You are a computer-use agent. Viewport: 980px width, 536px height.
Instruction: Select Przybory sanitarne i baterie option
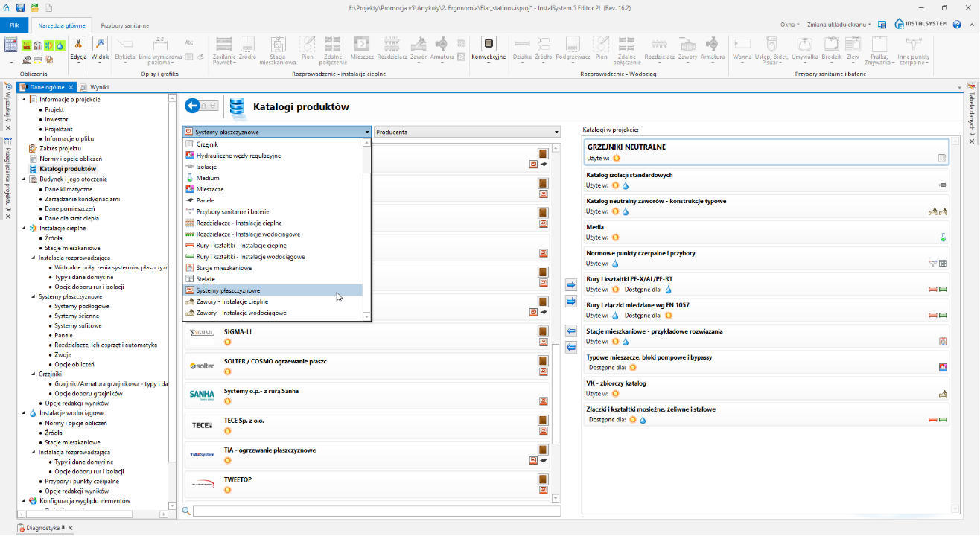click(x=273, y=211)
